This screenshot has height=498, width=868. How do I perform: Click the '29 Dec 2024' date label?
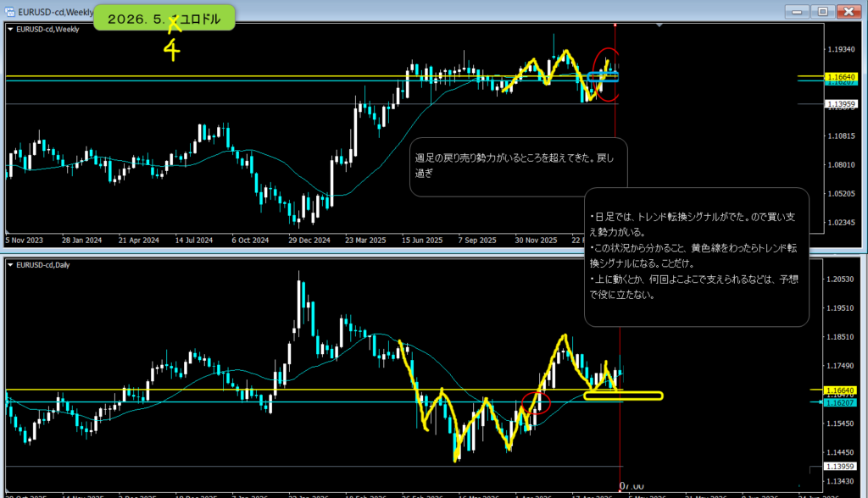click(309, 241)
